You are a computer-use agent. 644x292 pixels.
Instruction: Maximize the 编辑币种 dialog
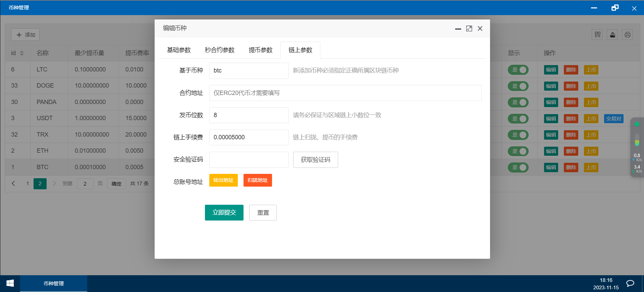pos(469,29)
